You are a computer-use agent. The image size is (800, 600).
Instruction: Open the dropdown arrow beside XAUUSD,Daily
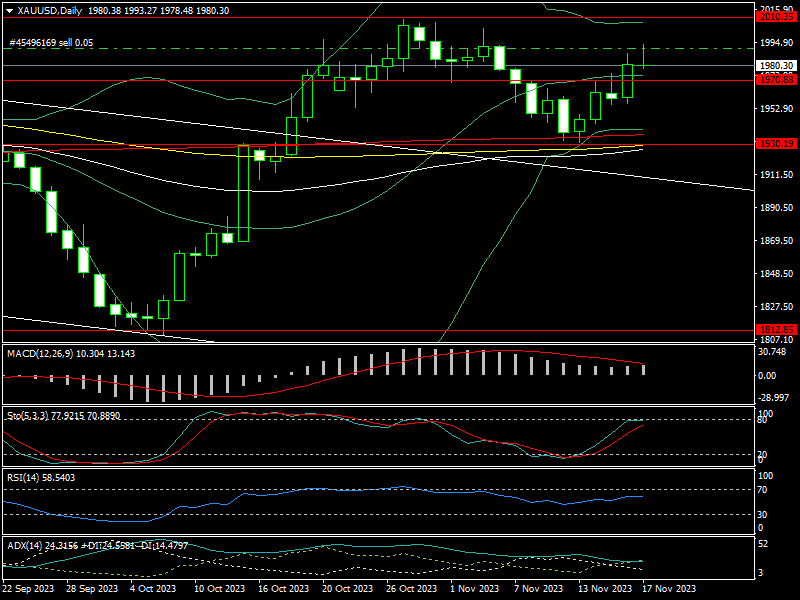pyautogui.click(x=9, y=10)
